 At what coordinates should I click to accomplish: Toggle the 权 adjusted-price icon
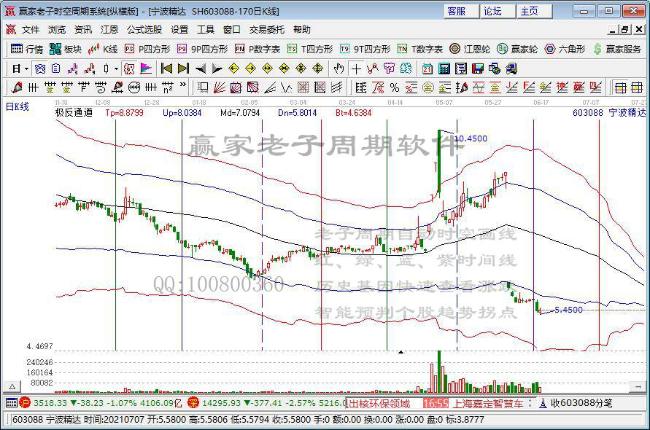(x=129, y=69)
